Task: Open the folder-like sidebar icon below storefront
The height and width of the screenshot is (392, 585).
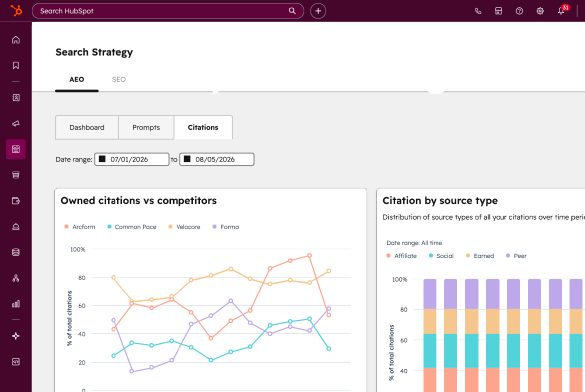Action: (16, 201)
